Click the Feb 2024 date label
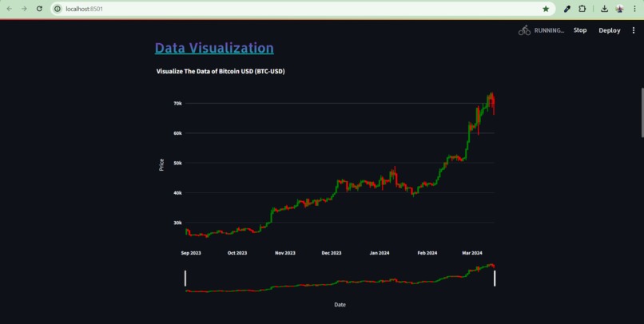 click(427, 253)
